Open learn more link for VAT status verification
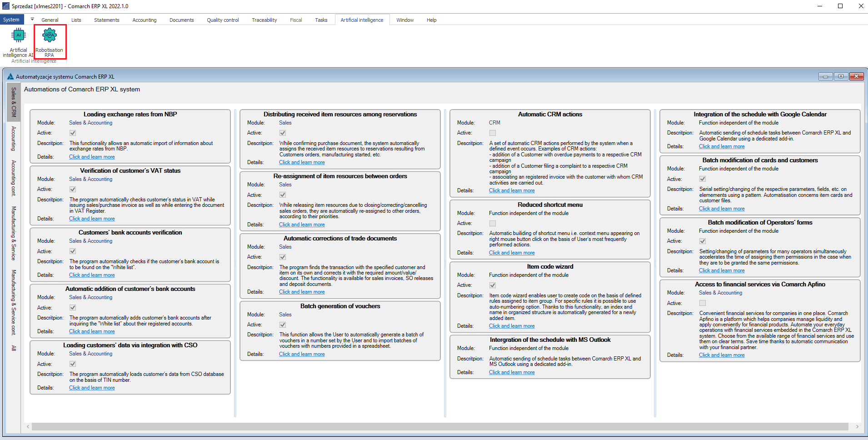The image size is (868, 440). [x=92, y=219]
